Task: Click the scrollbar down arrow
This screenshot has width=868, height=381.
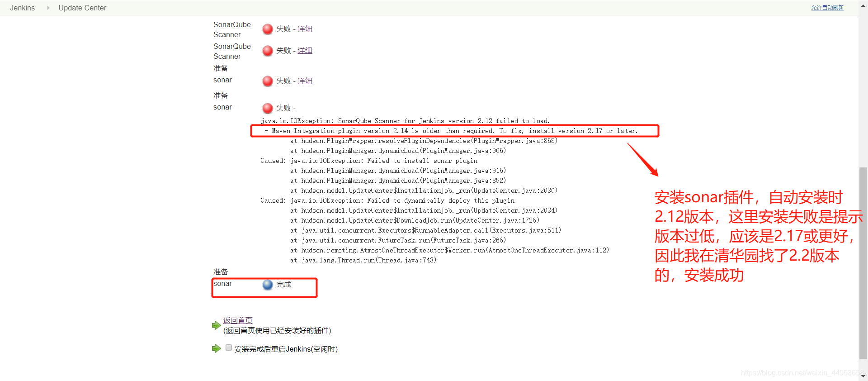Action: pyautogui.click(x=863, y=376)
